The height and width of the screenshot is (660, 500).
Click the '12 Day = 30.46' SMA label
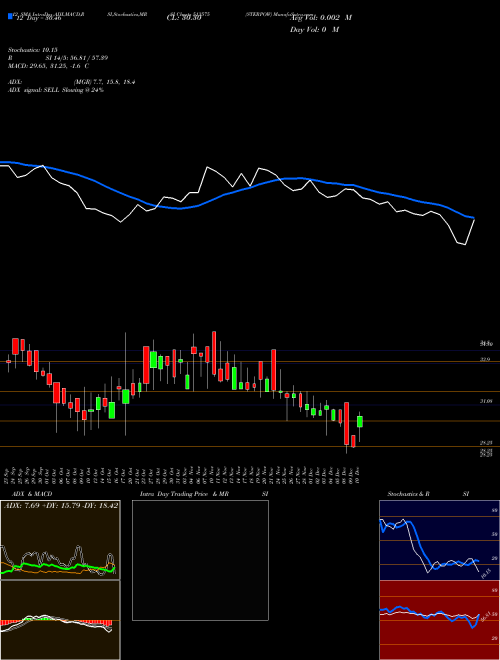[37, 18]
